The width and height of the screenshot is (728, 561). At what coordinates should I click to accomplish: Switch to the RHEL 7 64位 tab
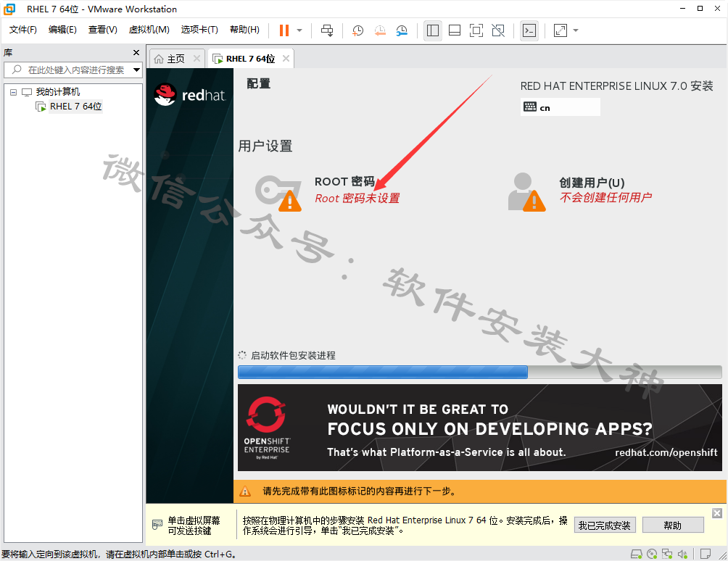250,59
